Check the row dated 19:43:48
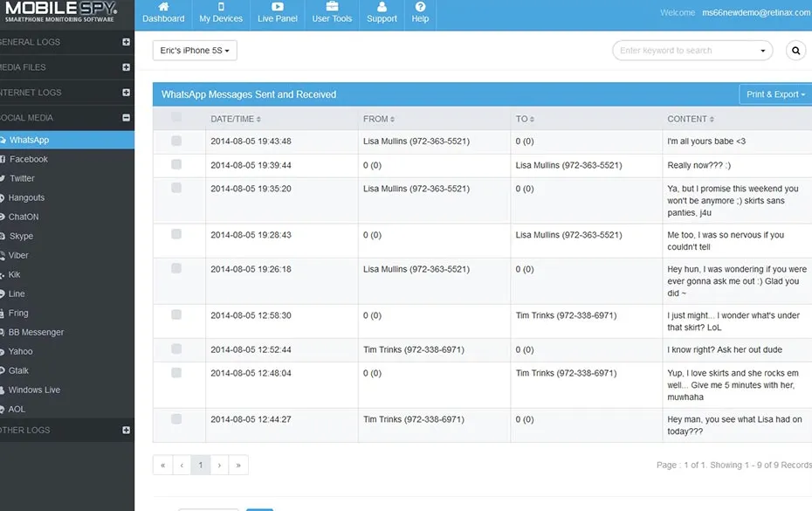Viewport: 812px width, 511px height. (176, 141)
